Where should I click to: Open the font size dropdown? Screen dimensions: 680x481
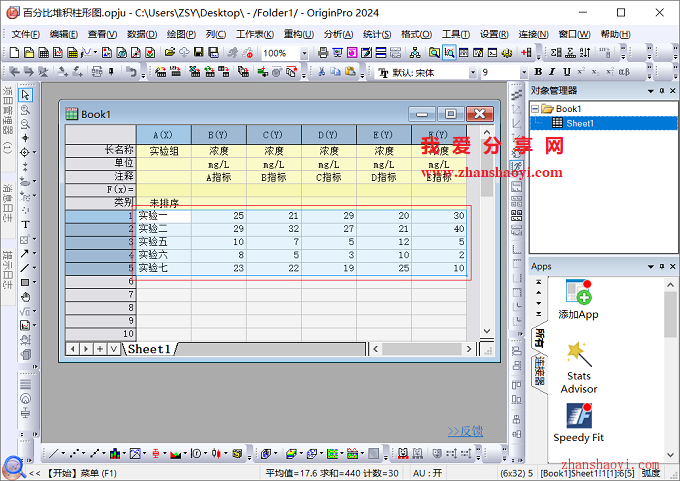[x=524, y=72]
